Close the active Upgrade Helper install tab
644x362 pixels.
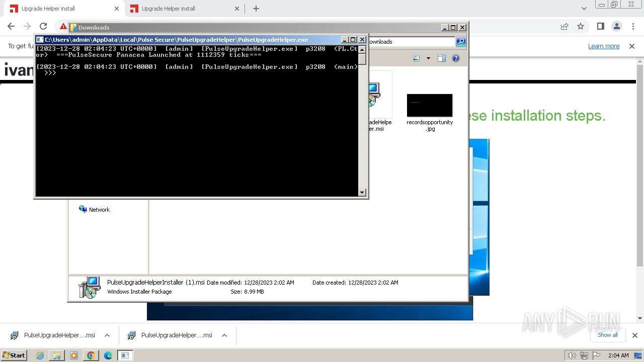[117, 9]
